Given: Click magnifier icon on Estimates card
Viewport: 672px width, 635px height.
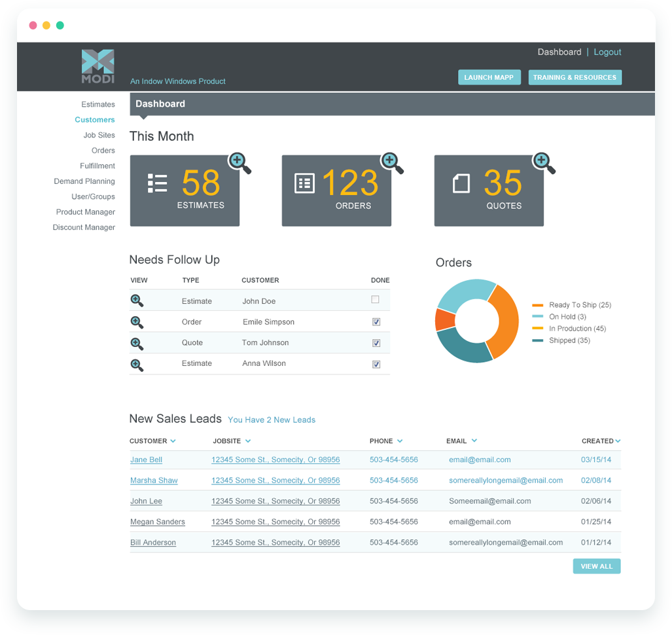Looking at the screenshot, I should (239, 162).
